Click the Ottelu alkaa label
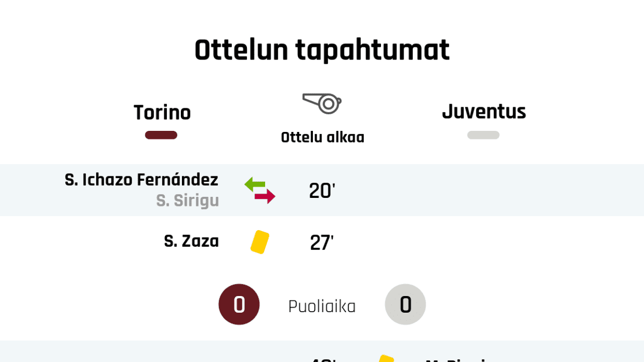This screenshot has height=362, width=644. point(323,137)
